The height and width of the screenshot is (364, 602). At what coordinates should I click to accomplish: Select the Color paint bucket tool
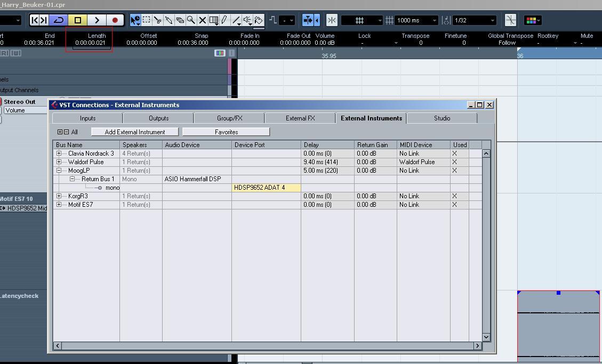pyautogui.click(x=259, y=20)
